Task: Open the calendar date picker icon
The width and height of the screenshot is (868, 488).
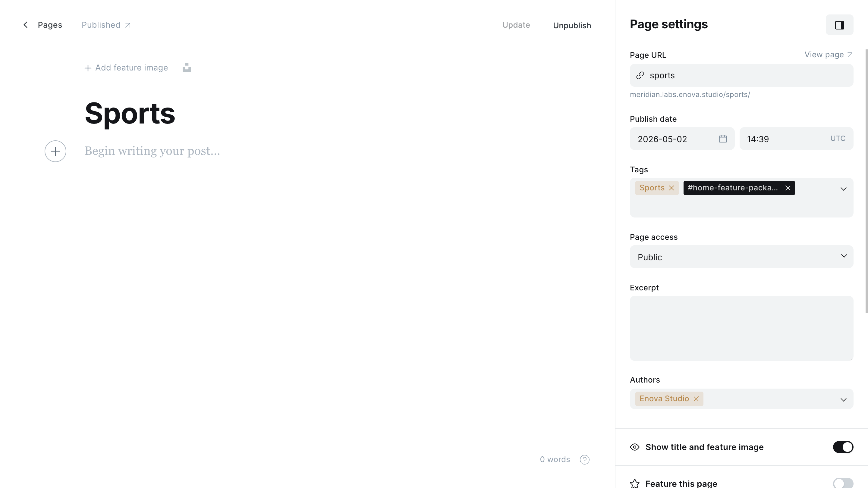Action: 723,139
